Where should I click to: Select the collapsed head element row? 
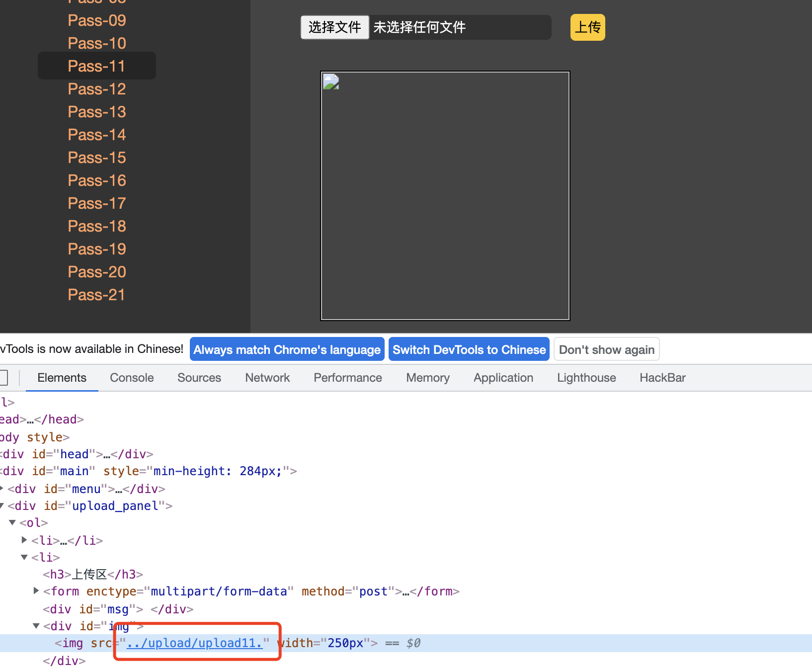42,419
